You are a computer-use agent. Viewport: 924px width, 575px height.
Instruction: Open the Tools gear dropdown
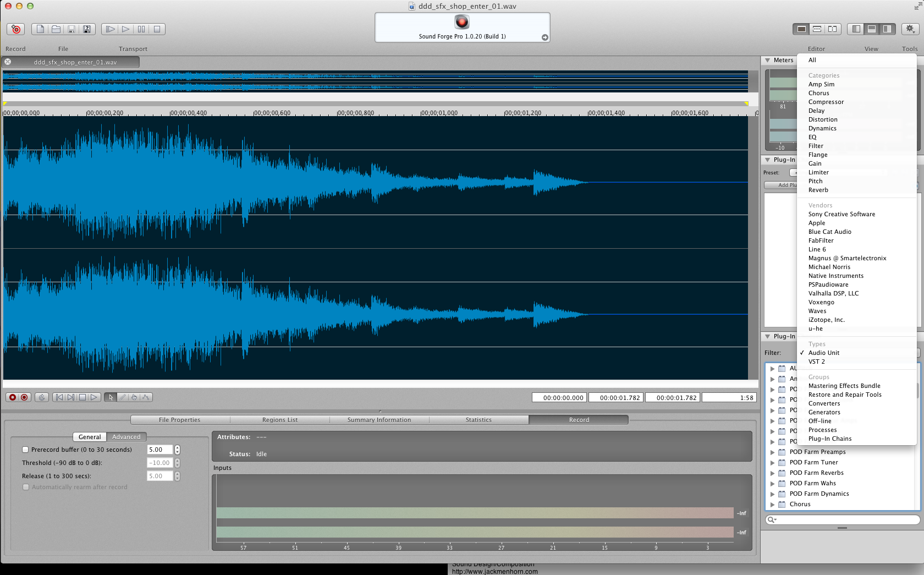910,29
